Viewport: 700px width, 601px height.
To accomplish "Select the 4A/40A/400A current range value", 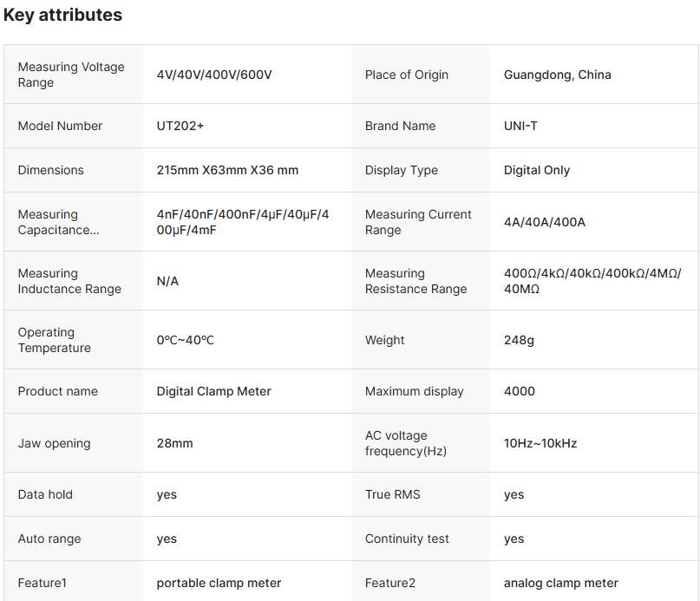I will coord(544,222).
